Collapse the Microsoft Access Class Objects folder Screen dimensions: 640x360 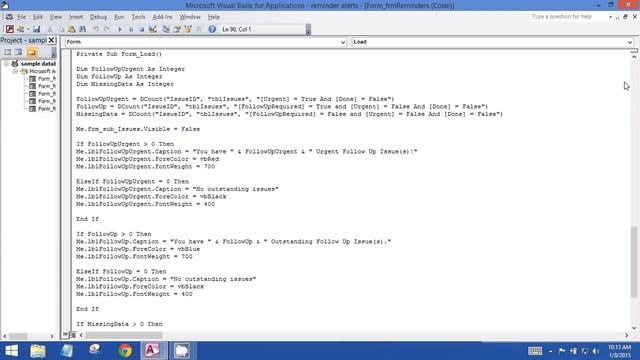15,71
